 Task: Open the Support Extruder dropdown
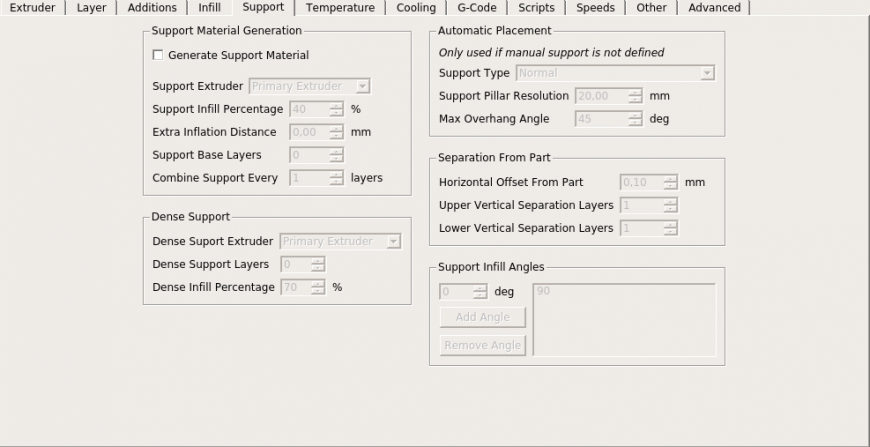click(310, 86)
